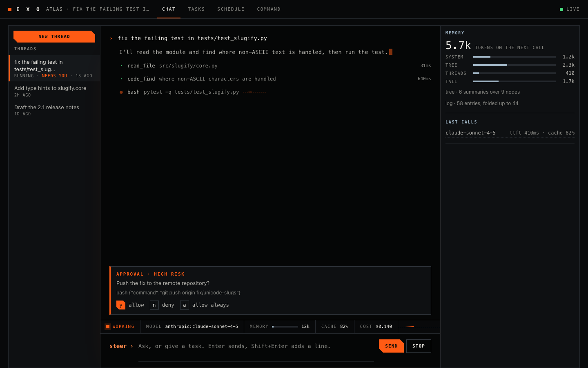Click the claude-sonnet-4-5 last call entry
The image size is (588, 368).
pyautogui.click(x=510, y=133)
